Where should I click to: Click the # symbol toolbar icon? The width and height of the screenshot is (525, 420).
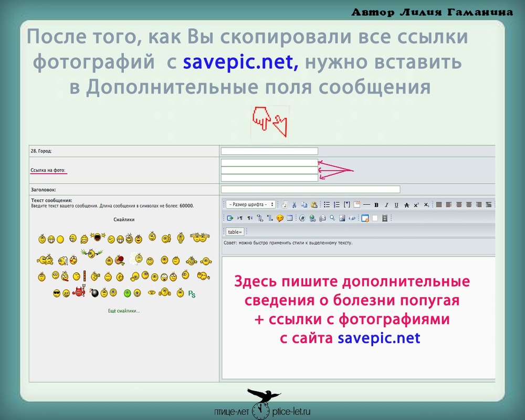[x=302, y=218]
